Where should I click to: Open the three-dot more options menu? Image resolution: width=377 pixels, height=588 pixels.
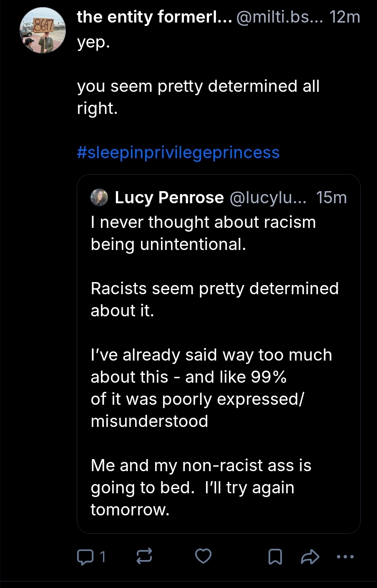345,556
